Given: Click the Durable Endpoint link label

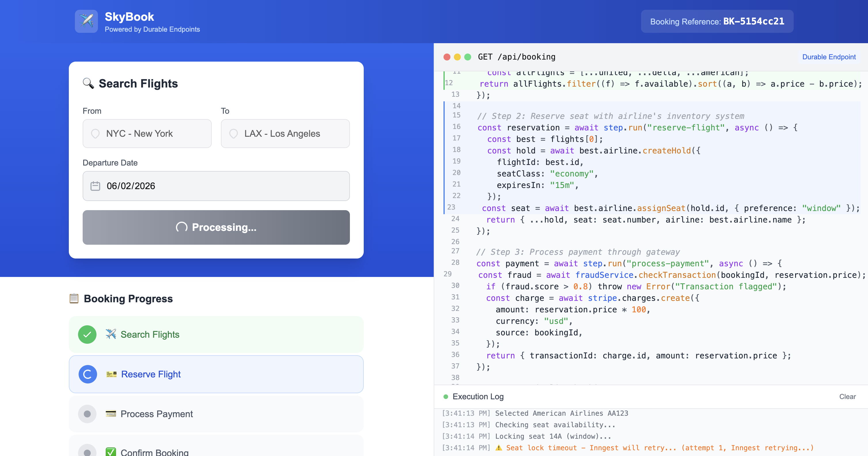Looking at the screenshot, I should coord(829,57).
